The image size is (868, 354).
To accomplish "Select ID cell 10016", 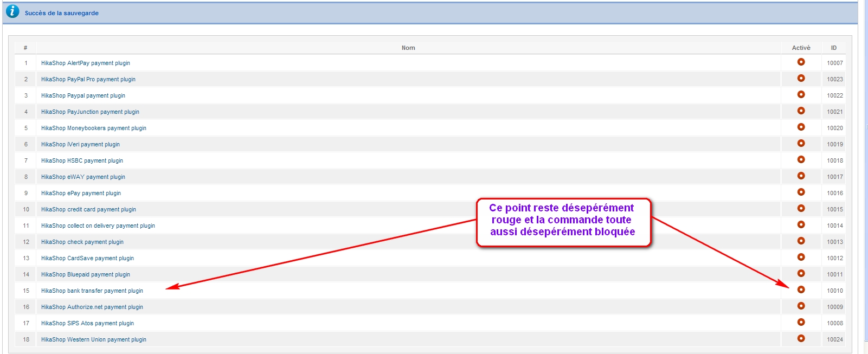I will [x=835, y=194].
